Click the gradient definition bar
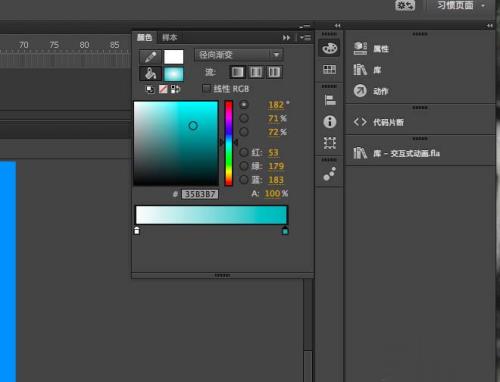The image size is (500, 382). tap(211, 215)
